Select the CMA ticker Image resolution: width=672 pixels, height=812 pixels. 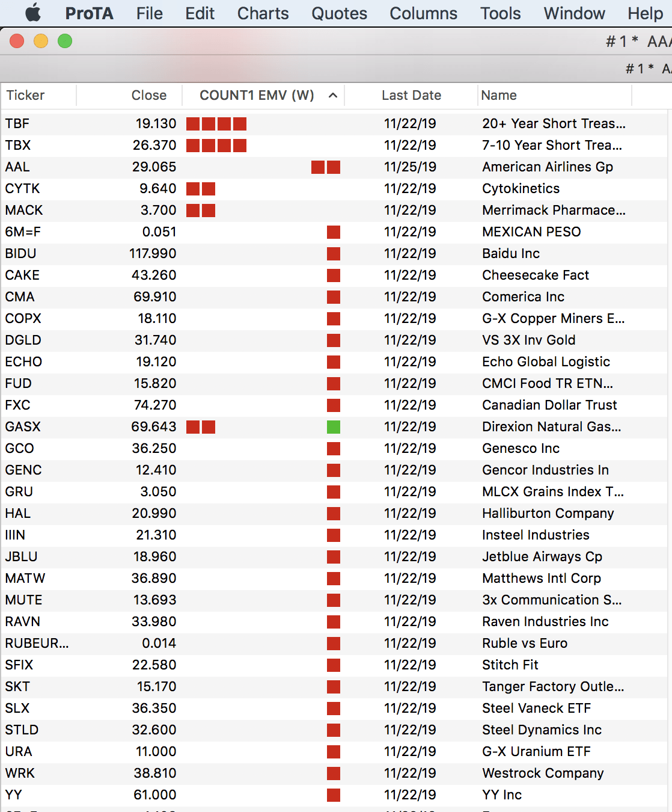click(20, 297)
